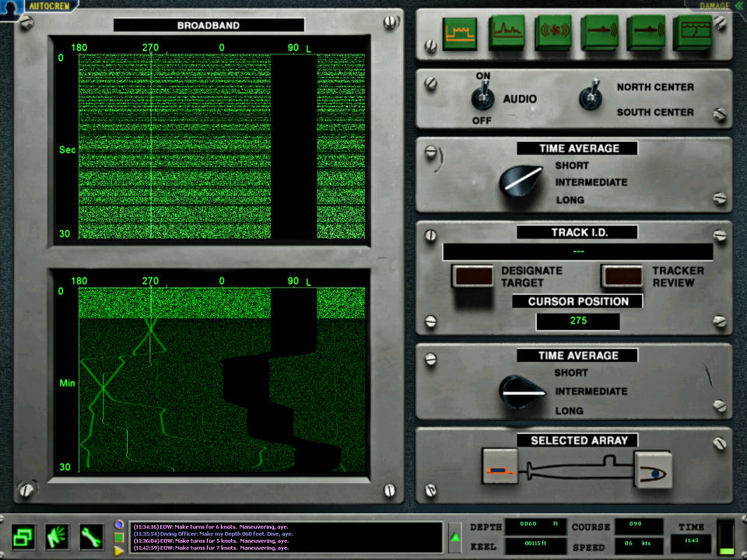Toggle the Audio on/off switch
747x560 pixels.
tap(480, 98)
